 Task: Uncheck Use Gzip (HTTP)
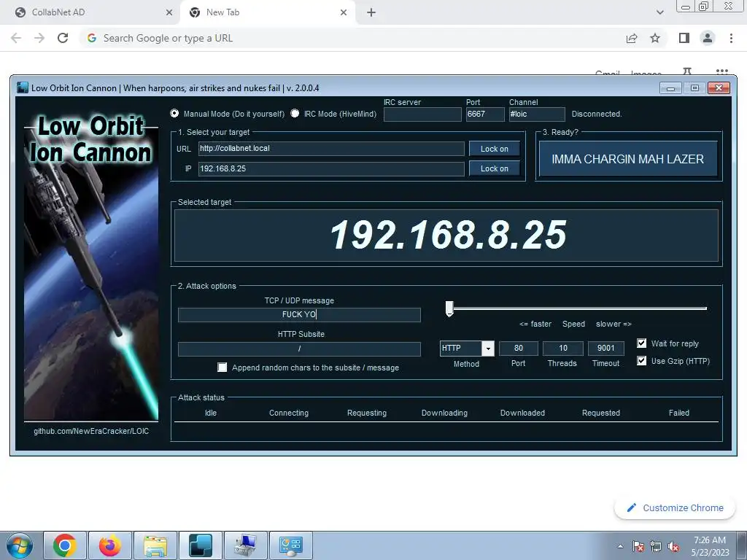642,361
